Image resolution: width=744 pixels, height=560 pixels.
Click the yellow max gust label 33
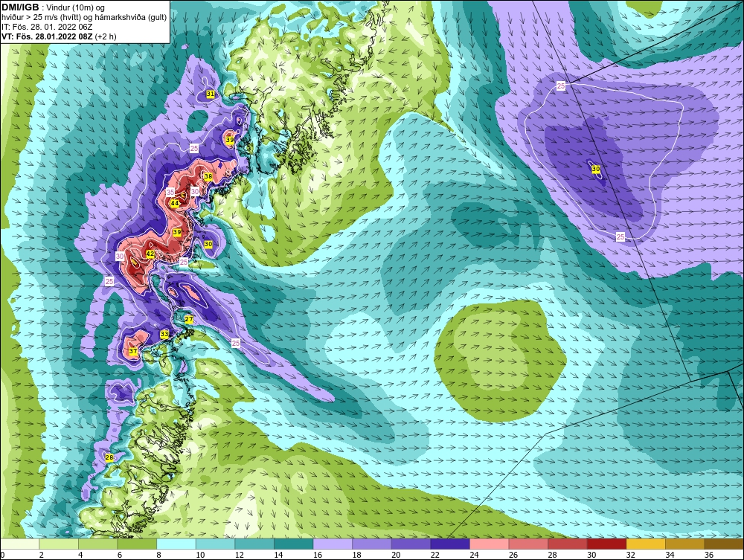click(x=164, y=335)
